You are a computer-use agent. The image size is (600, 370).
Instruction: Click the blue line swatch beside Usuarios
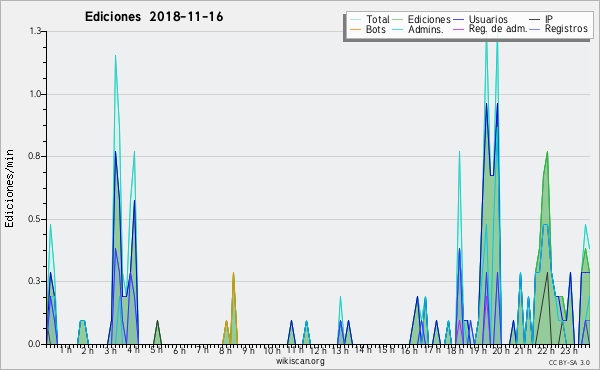(x=458, y=20)
